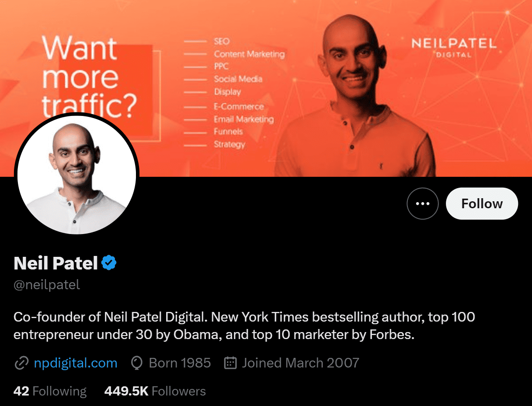The image size is (532, 406).
Task: Click the bio text mentioning Forbes
Action: point(244,326)
